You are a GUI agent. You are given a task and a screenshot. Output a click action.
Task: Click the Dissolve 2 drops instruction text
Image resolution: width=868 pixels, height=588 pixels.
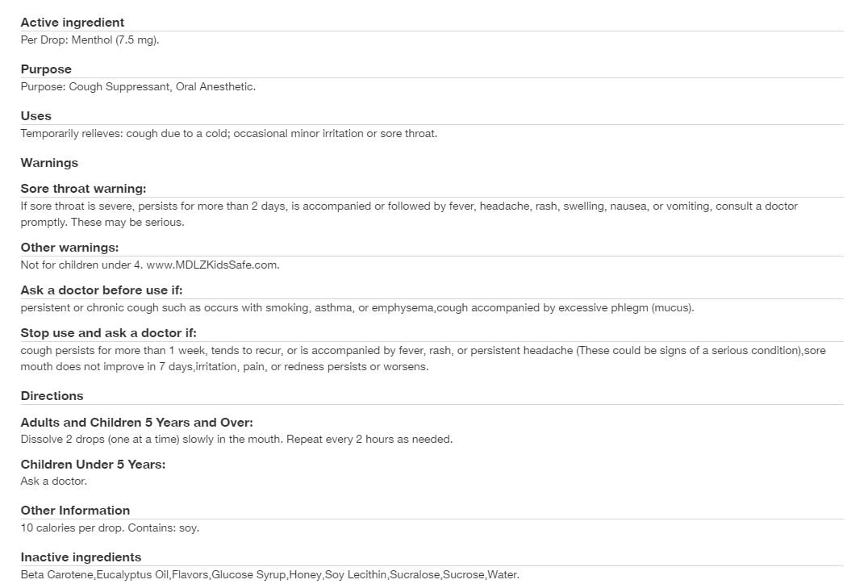[236, 440]
